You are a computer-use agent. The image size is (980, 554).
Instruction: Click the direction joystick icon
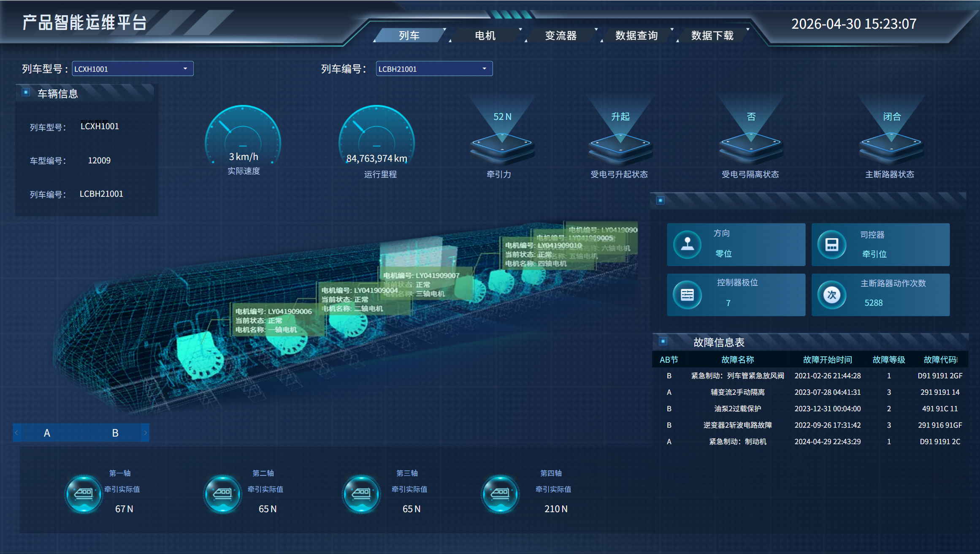[x=687, y=244]
